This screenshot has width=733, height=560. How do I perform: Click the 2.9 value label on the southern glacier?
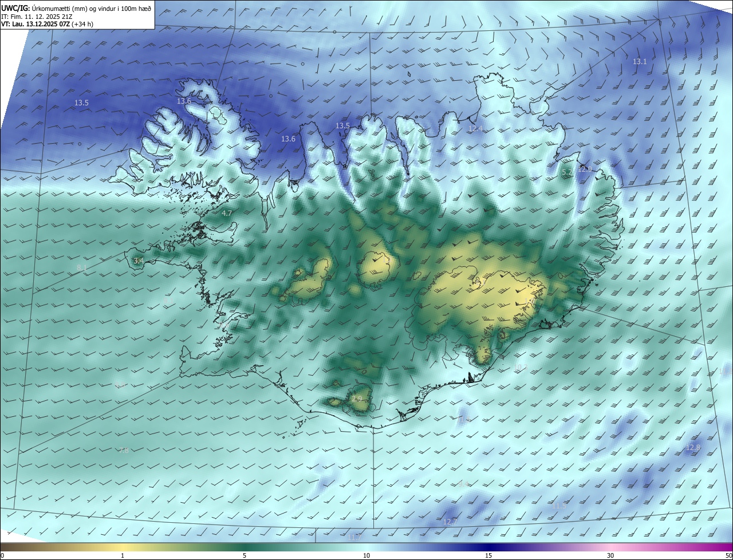click(x=357, y=399)
